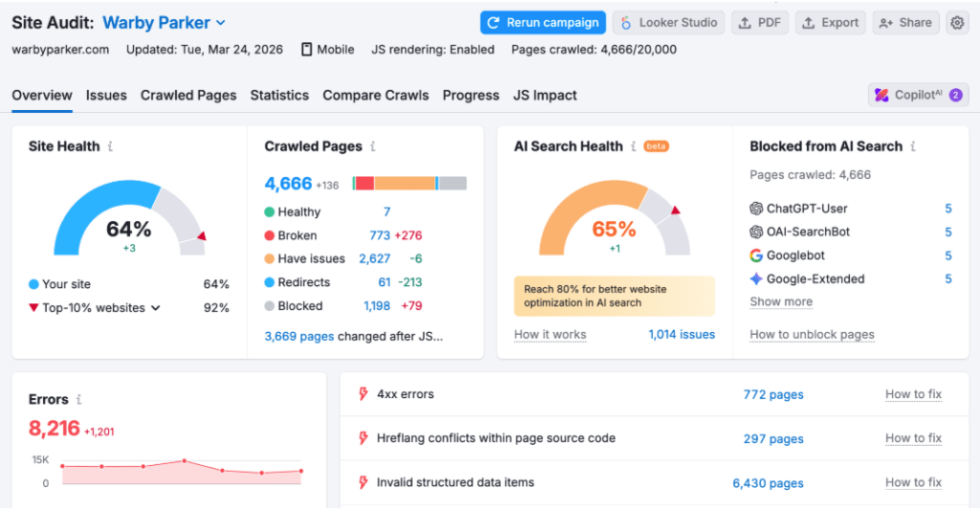Click the 4xx errors bolt icon

[x=363, y=394]
